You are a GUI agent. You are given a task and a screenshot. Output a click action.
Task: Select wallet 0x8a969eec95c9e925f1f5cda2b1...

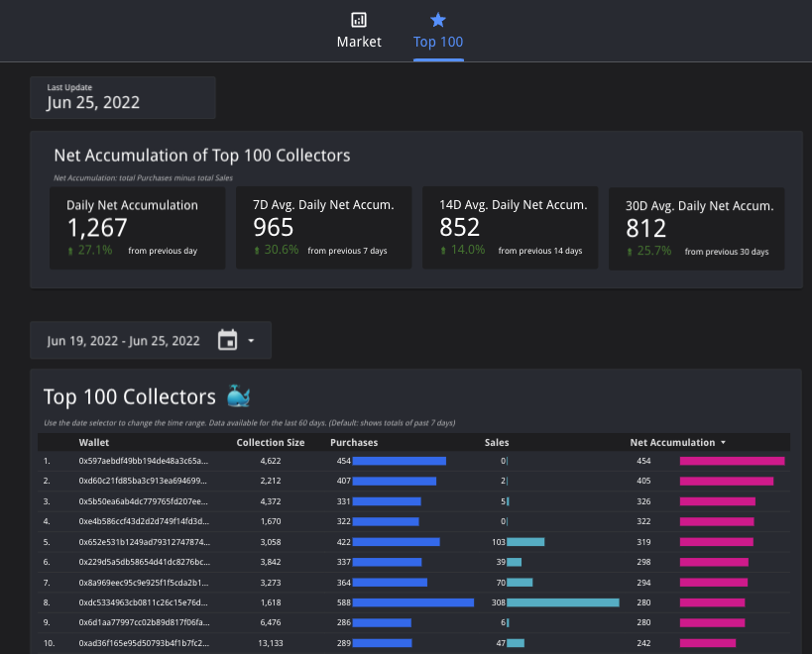coord(144,583)
